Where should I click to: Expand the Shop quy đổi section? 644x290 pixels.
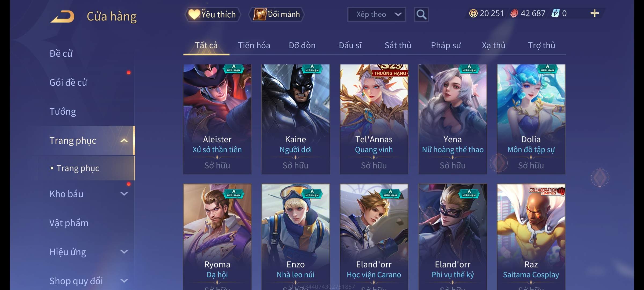click(x=124, y=281)
